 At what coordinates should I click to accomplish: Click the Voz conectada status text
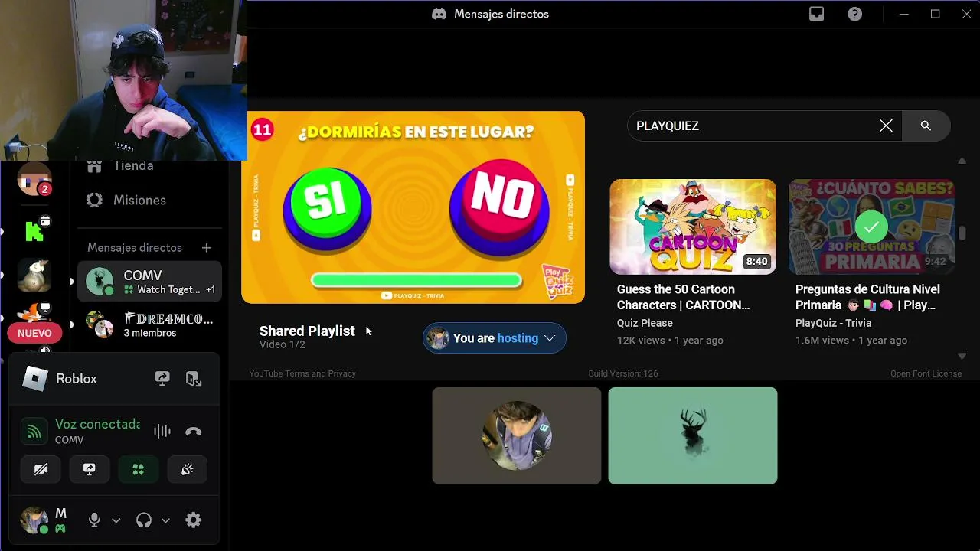pos(98,424)
